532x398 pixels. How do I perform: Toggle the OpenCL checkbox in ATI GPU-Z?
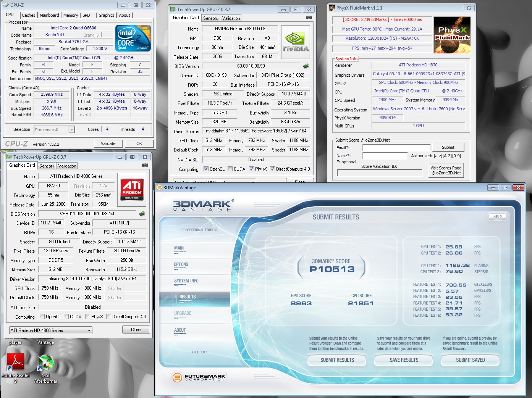coord(42,316)
